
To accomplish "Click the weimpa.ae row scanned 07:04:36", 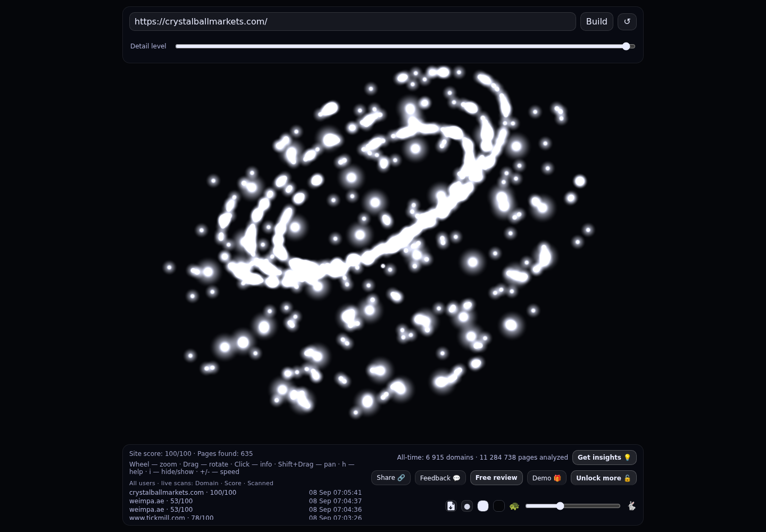I will click(245, 510).
